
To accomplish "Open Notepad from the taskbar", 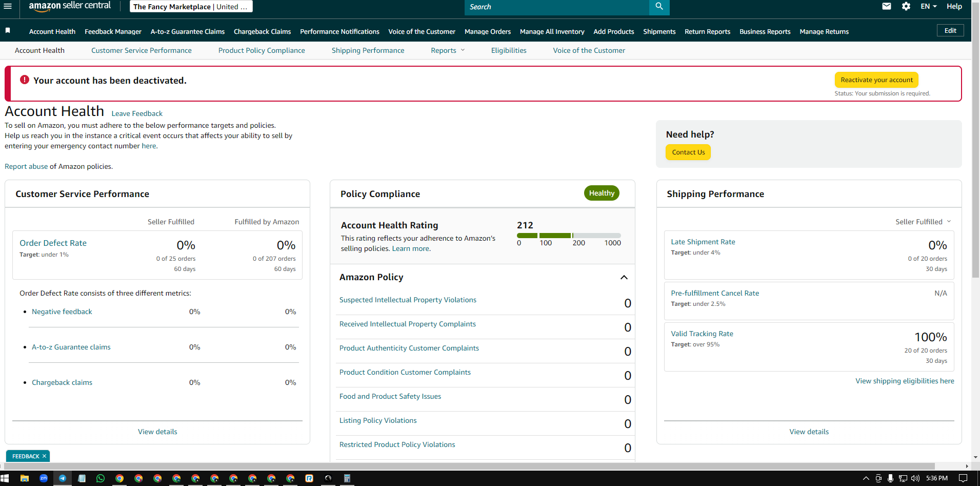I will [82, 478].
